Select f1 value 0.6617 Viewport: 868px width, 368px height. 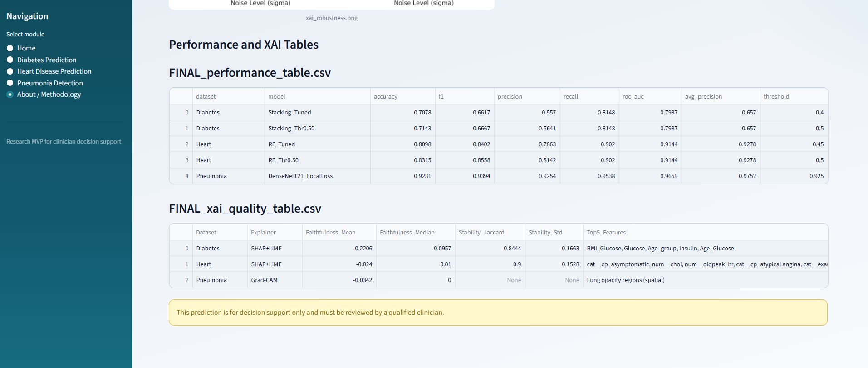(x=465, y=112)
